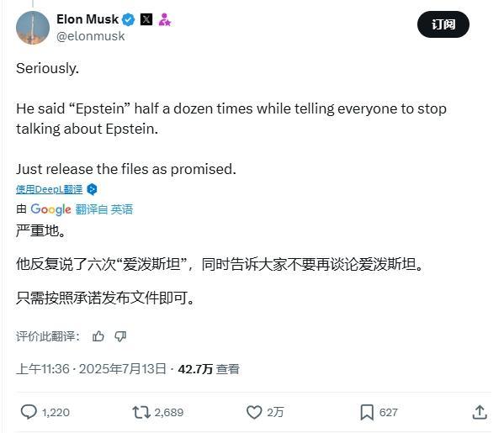Open the 使用DeepL翻译 link
Screen dimensions: 504x433
[x=49, y=189]
